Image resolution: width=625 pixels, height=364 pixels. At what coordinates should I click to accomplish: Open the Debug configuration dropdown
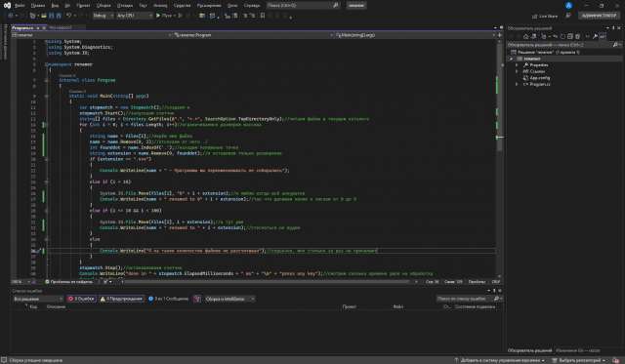103,16
